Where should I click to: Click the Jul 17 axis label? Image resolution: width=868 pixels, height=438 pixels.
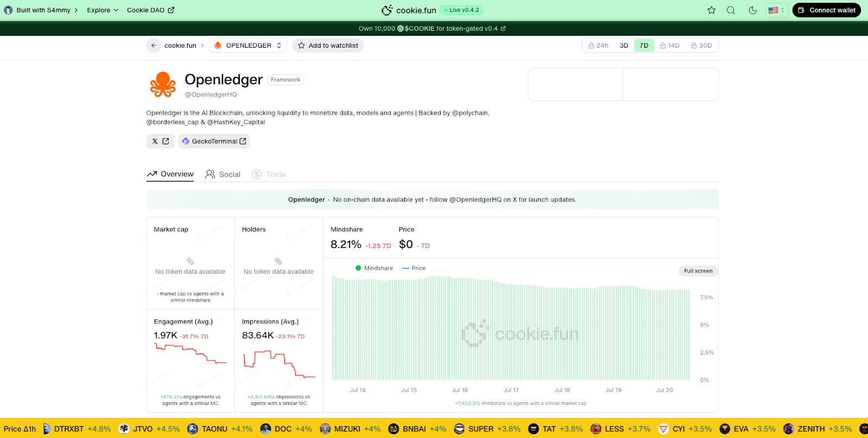(511, 390)
